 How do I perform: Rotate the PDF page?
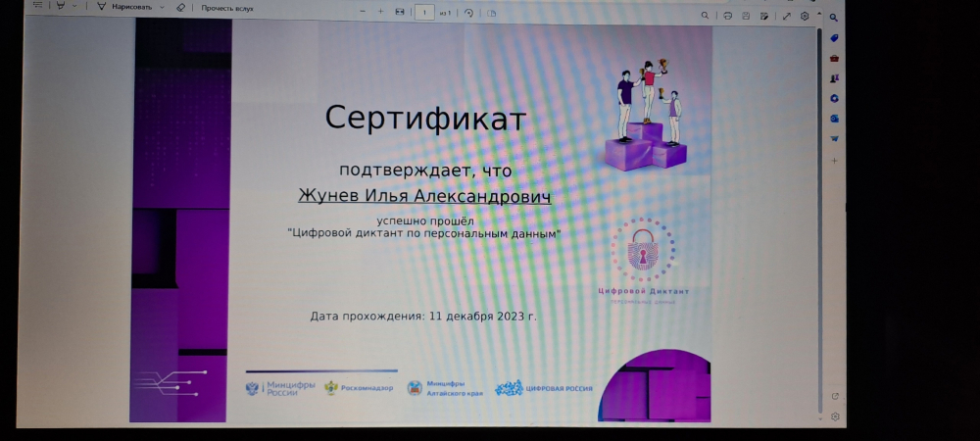point(468,13)
